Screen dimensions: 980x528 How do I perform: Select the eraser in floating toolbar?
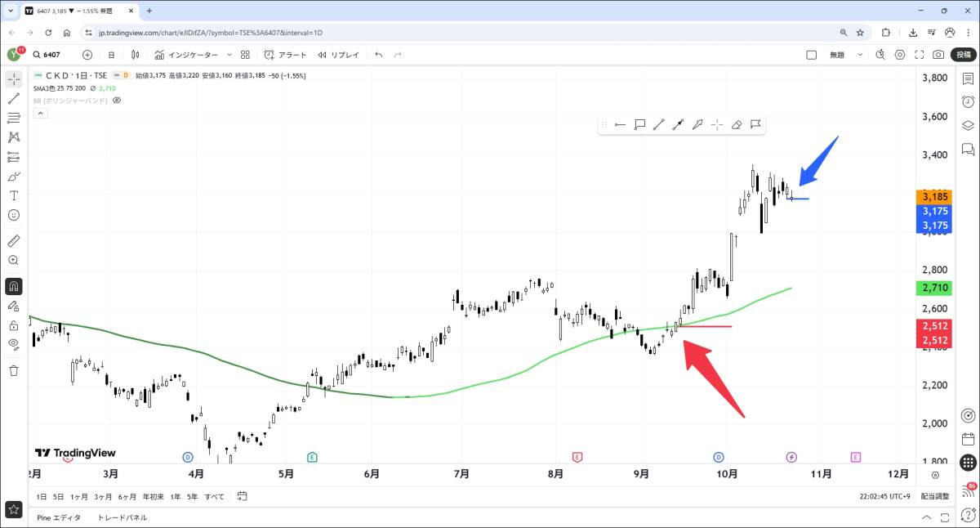[736, 124]
